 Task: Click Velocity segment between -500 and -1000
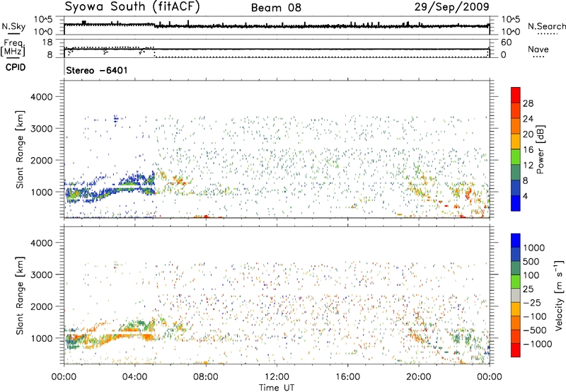coord(516,336)
